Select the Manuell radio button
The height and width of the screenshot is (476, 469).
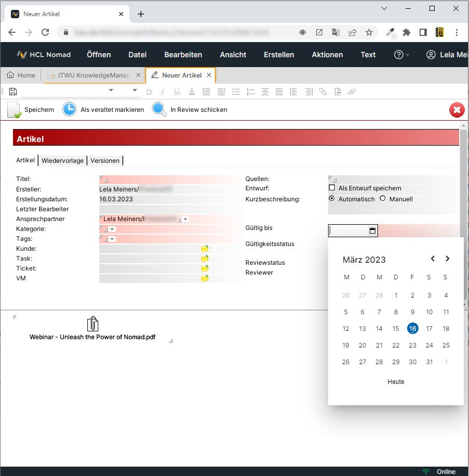[x=383, y=198]
